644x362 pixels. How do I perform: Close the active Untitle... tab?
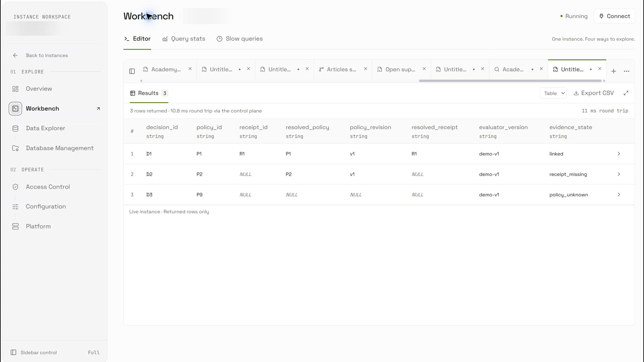tap(600, 69)
